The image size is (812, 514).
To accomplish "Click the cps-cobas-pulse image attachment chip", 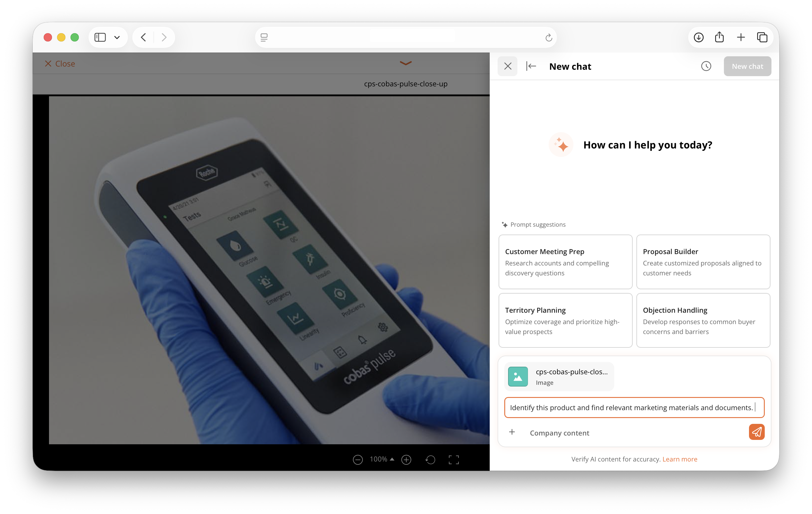I will [x=559, y=377].
